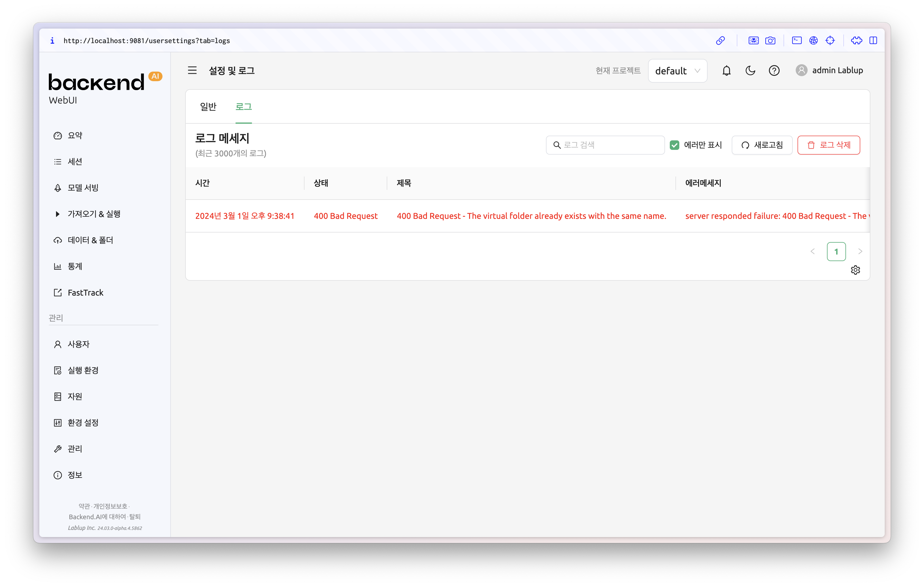Open 데이터 & 폴더 sidebar menu
Screen dimensions: 924x587
point(90,240)
